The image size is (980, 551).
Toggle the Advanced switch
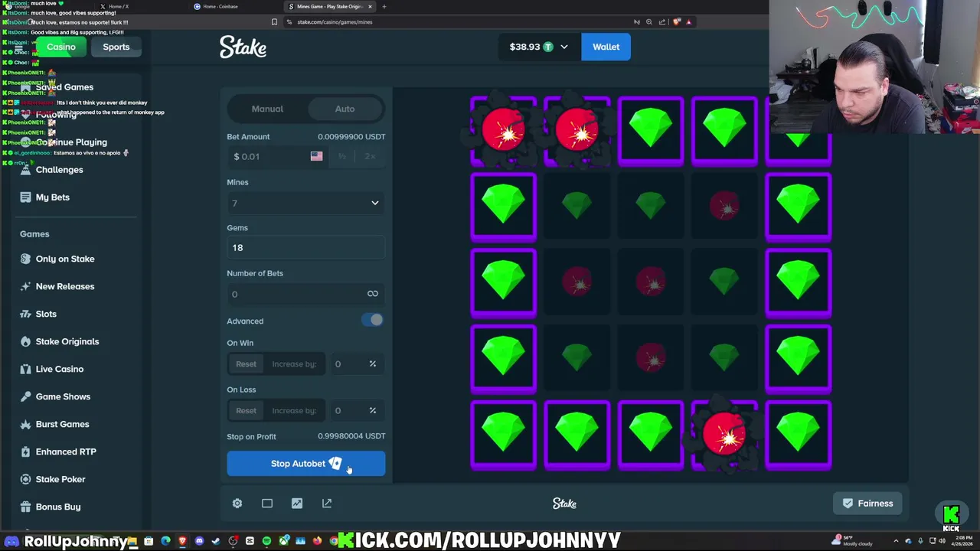[x=373, y=321]
